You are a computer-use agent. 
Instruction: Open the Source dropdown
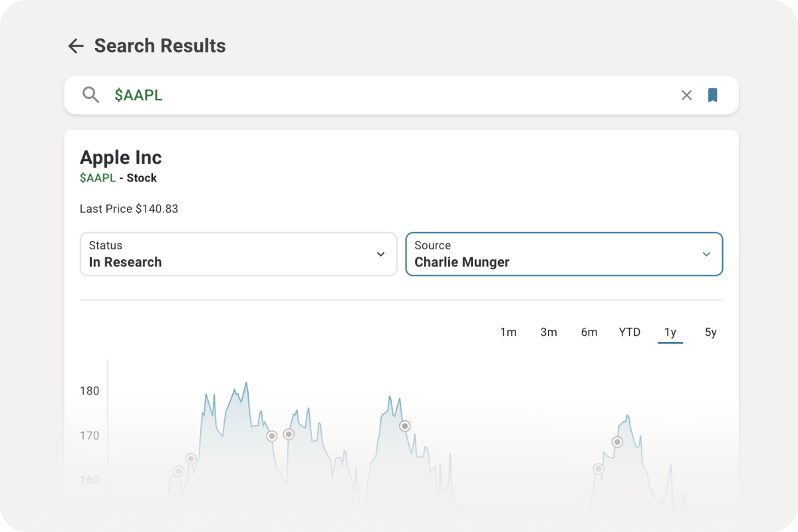pyautogui.click(x=564, y=254)
